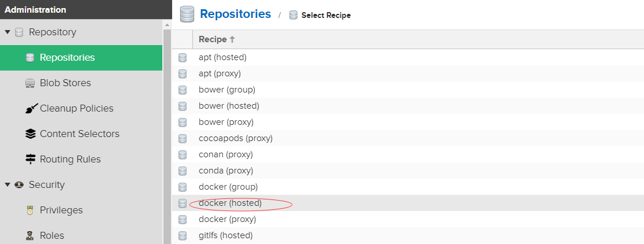Click the Blob Stores icon in sidebar
Image resolution: width=644 pixels, height=244 pixels.
31,83
